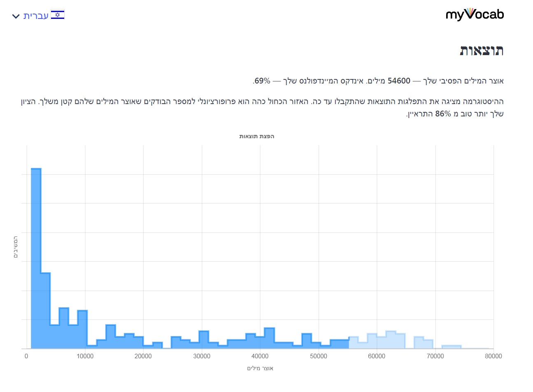
Task: Click the light blue bar near 62000
Action: (x=391, y=340)
